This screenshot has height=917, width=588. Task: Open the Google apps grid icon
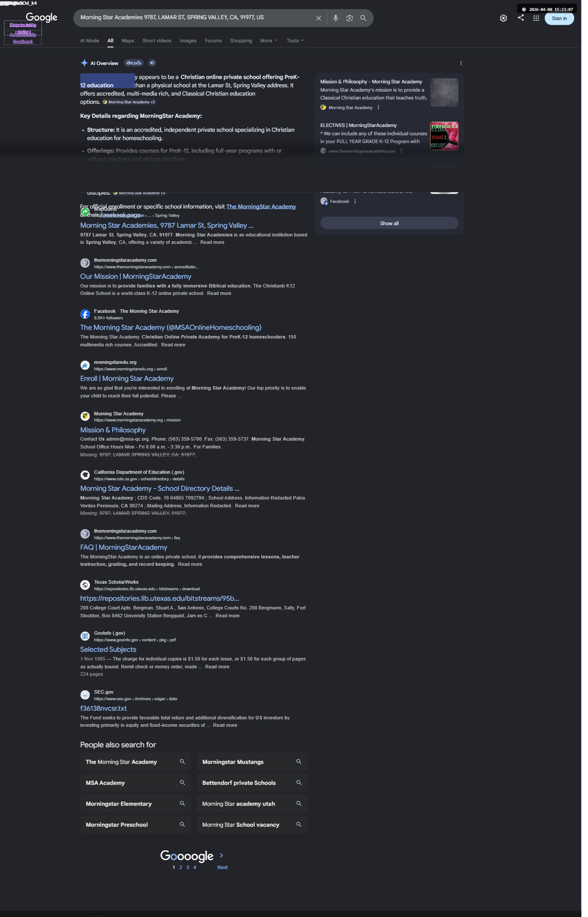point(536,18)
